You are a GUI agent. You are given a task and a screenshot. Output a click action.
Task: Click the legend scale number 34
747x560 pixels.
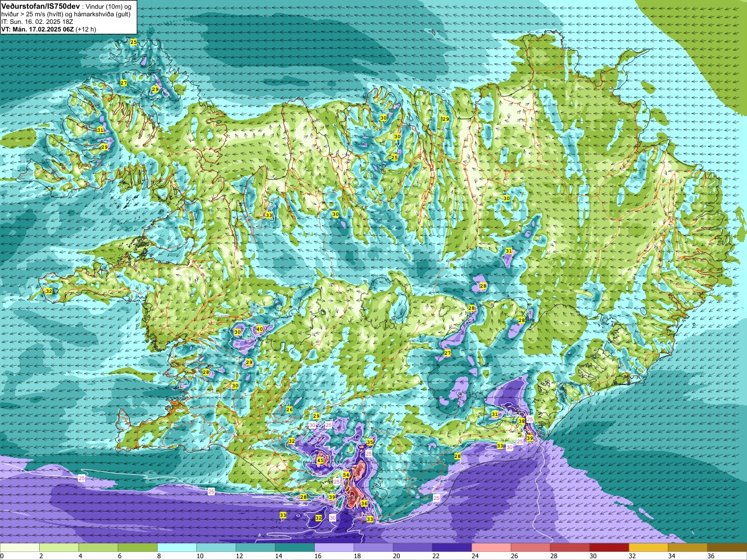point(671,556)
